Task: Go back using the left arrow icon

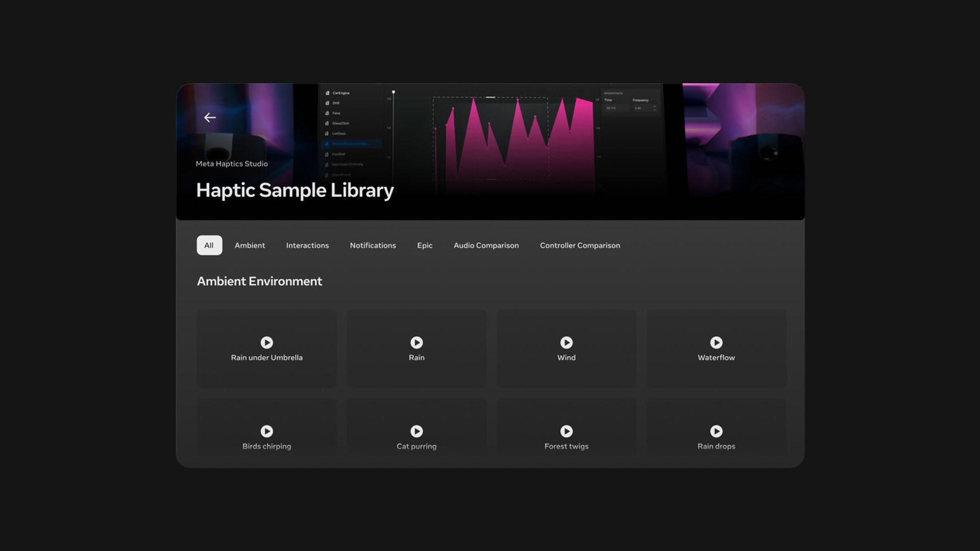Action: pos(210,117)
